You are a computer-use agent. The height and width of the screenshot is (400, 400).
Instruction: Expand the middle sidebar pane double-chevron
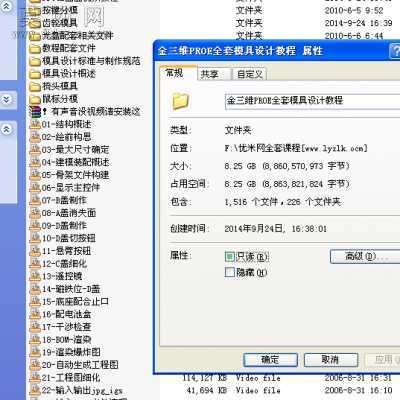(7, 99)
